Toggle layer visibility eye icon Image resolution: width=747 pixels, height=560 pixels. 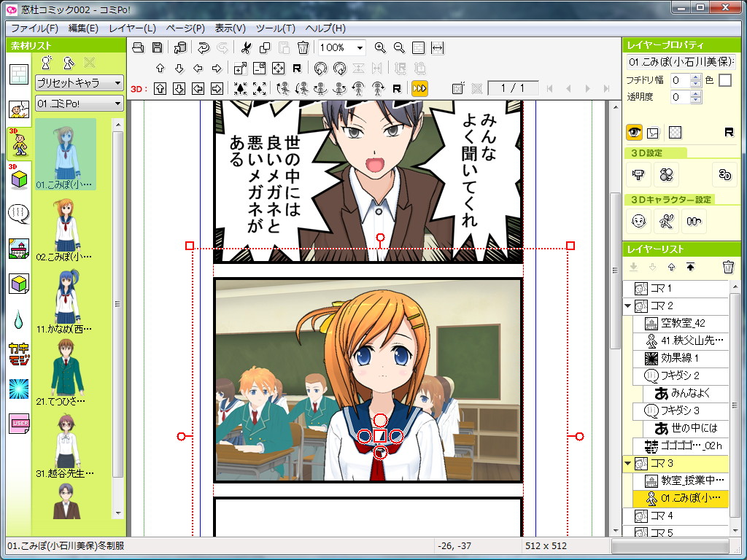[x=634, y=133]
